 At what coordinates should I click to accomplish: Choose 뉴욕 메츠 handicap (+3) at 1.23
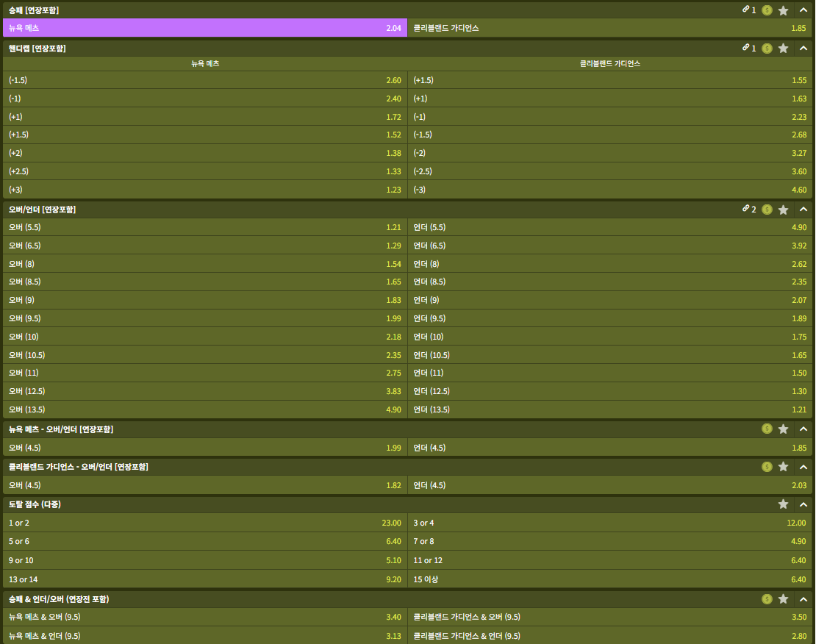[x=205, y=190]
